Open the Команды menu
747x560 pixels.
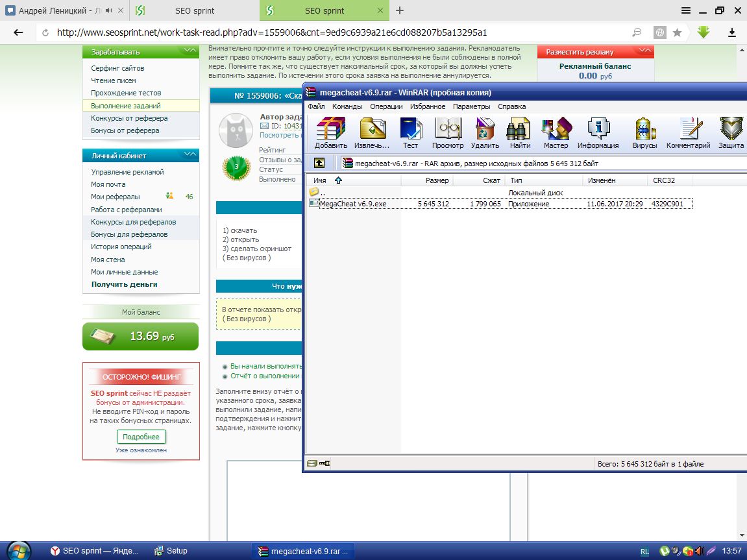pyautogui.click(x=347, y=106)
